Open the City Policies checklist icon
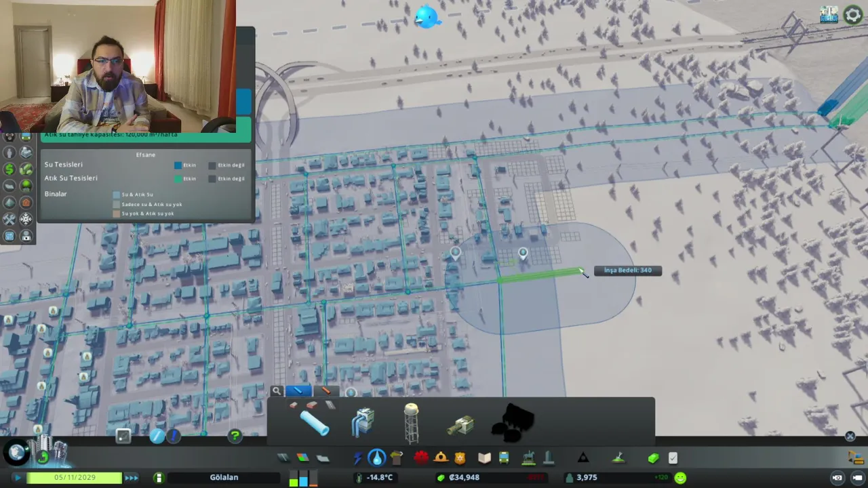The width and height of the screenshot is (868, 488). 673,458
